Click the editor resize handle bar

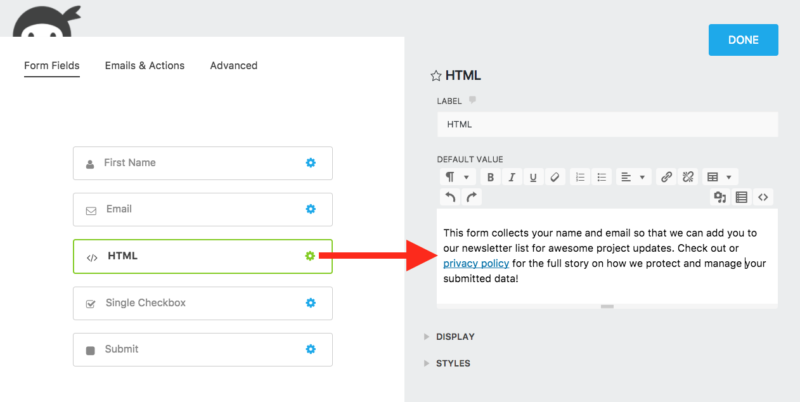[x=607, y=307]
